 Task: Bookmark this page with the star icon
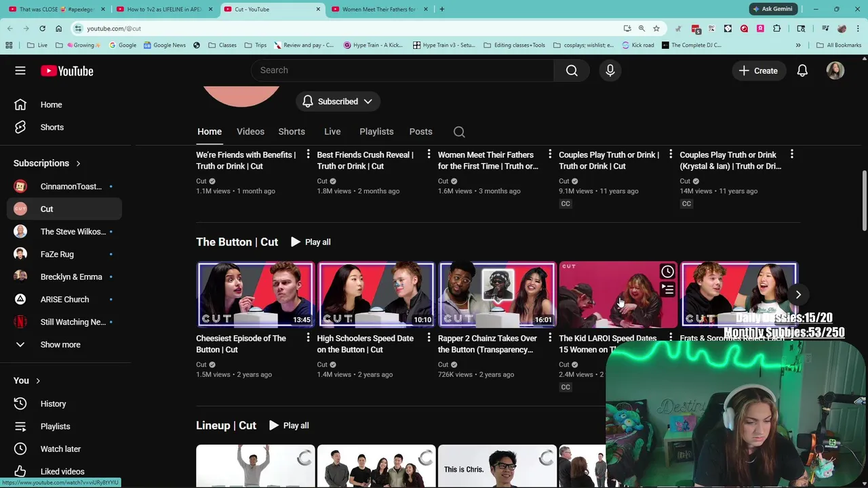click(656, 28)
